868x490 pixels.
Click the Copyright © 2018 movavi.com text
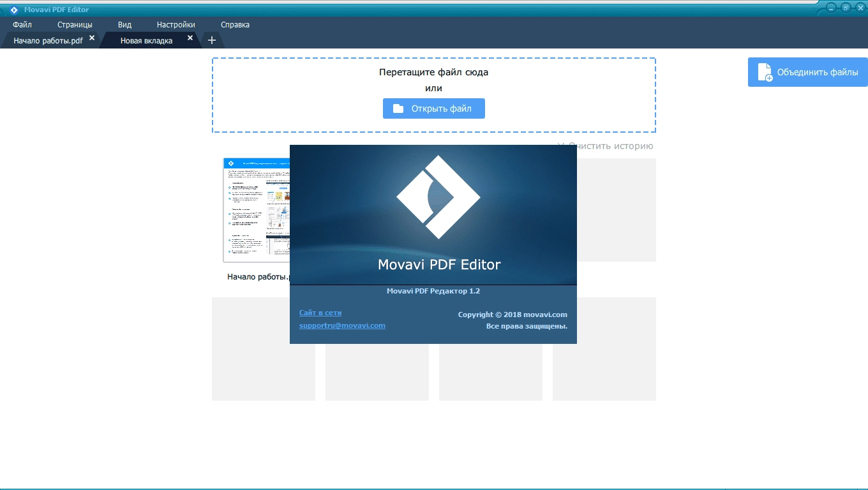click(x=513, y=315)
